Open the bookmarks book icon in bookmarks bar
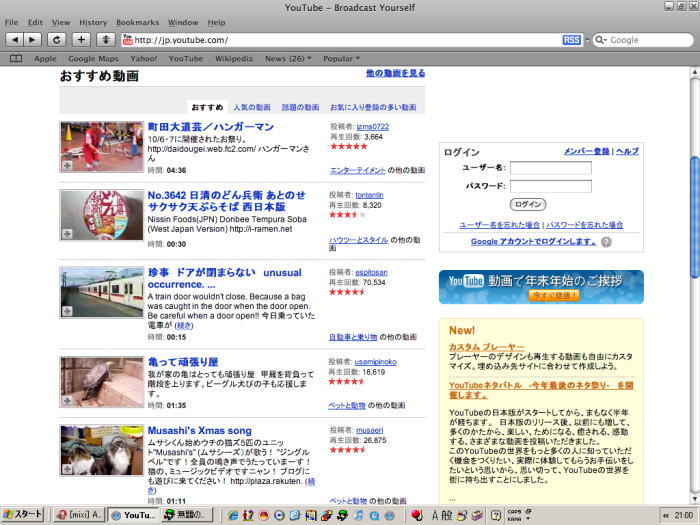 tap(16, 58)
